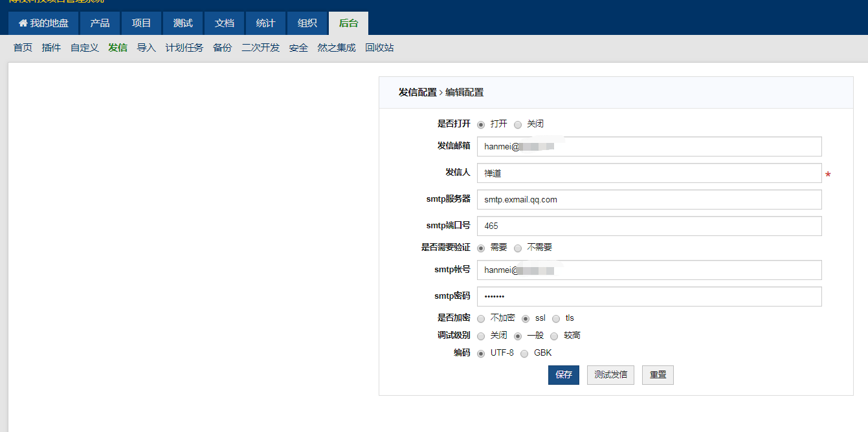
Task: Focus the smtp密码 password field
Action: [x=649, y=297]
